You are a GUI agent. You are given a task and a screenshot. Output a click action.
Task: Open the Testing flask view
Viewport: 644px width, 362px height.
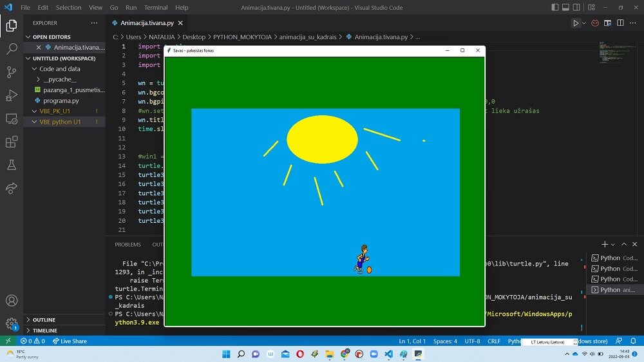(x=11, y=165)
